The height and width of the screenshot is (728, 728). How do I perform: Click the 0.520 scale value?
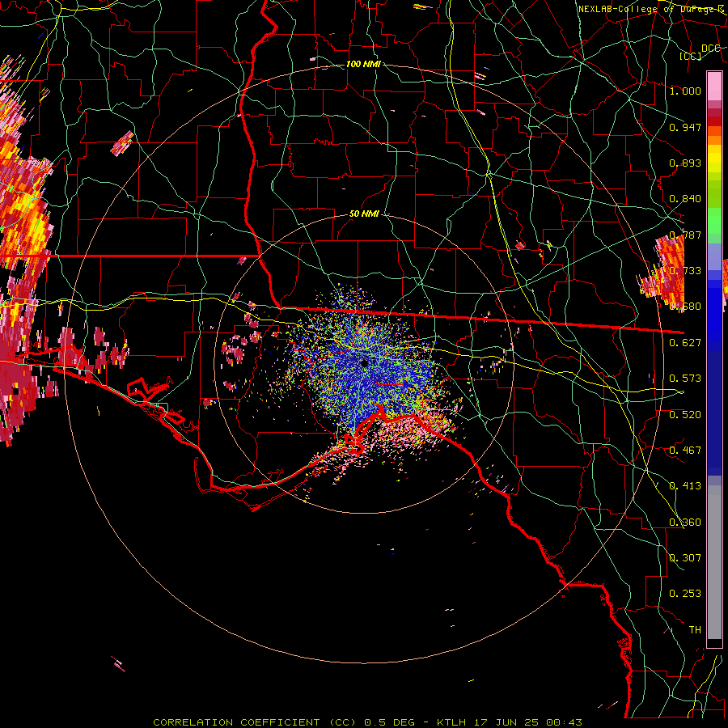click(685, 415)
